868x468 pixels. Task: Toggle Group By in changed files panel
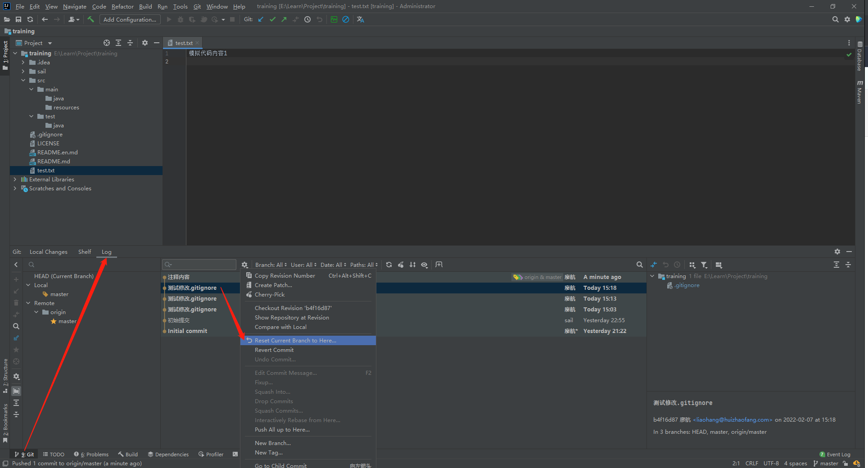point(692,265)
